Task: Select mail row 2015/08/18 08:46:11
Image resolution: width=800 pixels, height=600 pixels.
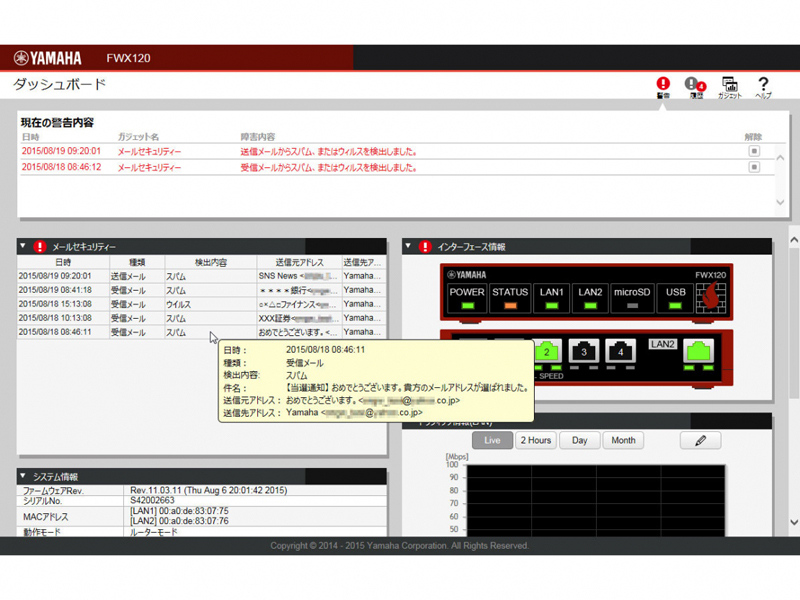Action: (202, 332)
